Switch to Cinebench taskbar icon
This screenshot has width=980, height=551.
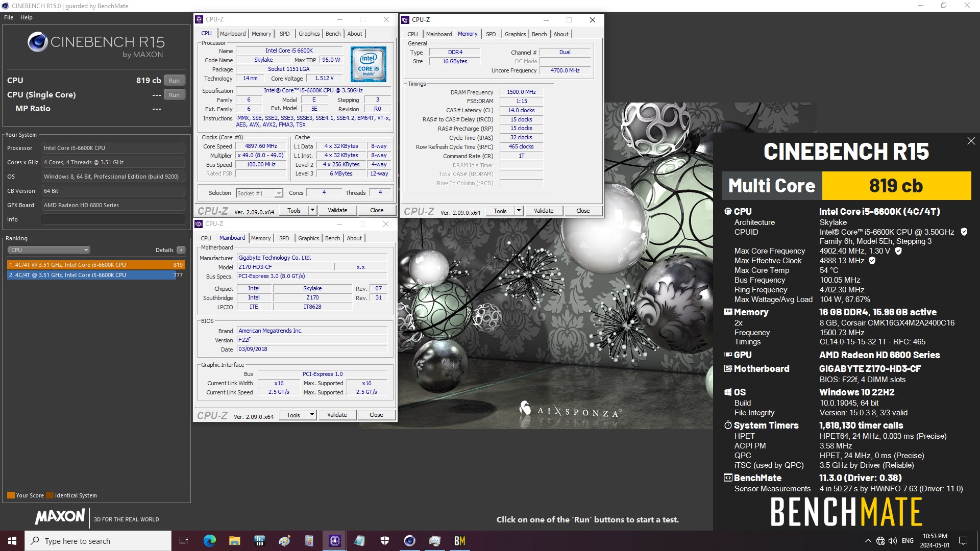[410, 541]
